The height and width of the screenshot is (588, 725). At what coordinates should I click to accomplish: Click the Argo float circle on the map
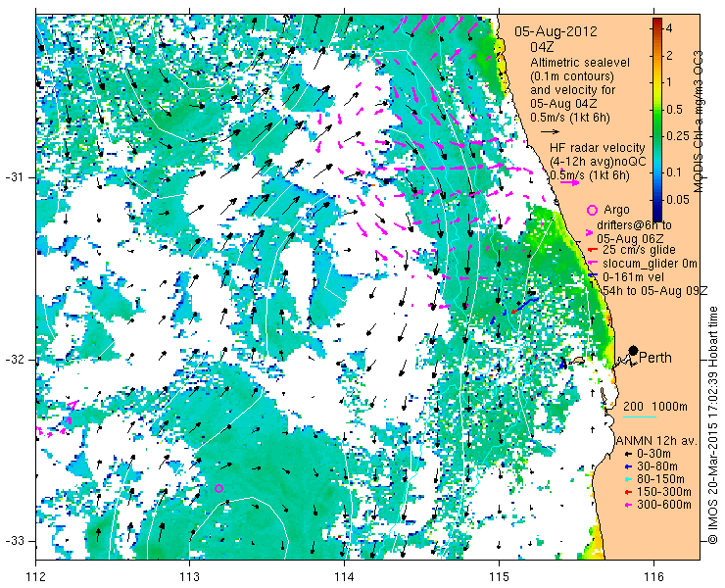coord(219,488)
